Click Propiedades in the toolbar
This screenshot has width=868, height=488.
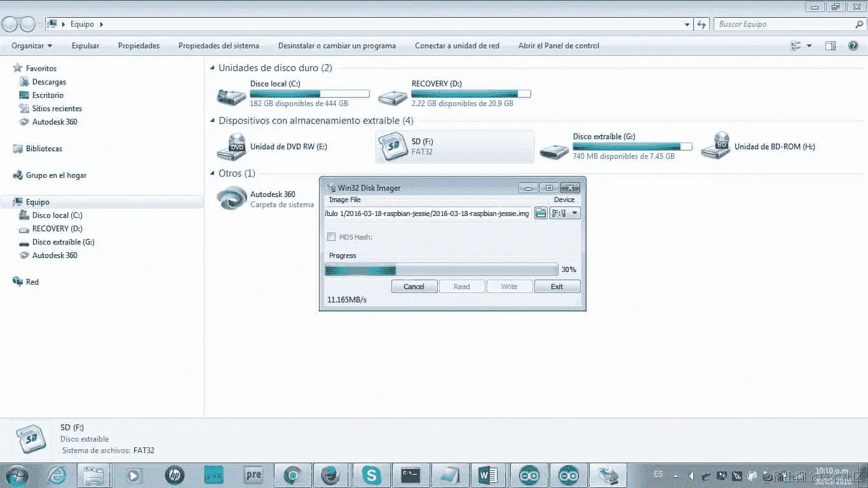coord(139,46)
